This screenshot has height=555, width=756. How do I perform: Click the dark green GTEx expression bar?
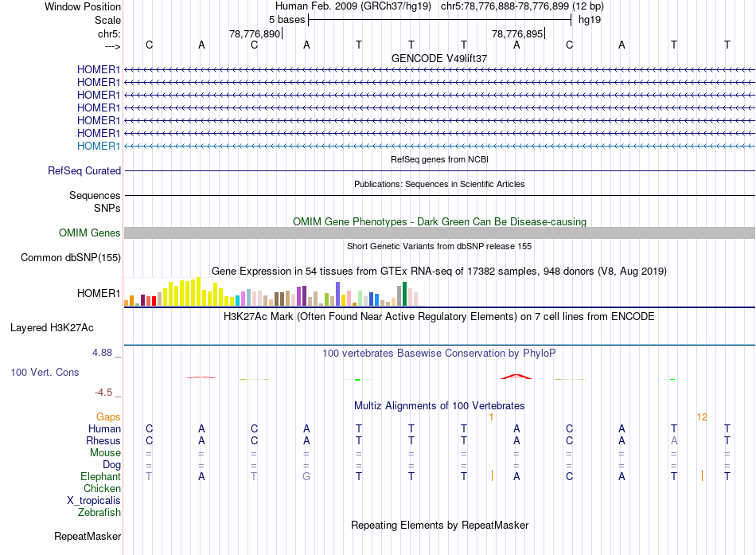[404, 294]
